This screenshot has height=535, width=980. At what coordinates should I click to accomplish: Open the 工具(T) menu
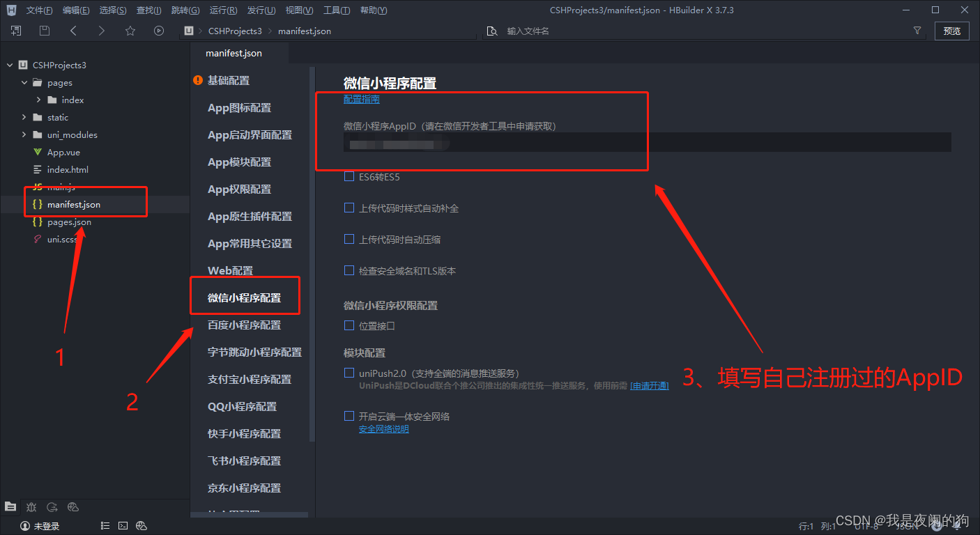[x=337, y=10]
